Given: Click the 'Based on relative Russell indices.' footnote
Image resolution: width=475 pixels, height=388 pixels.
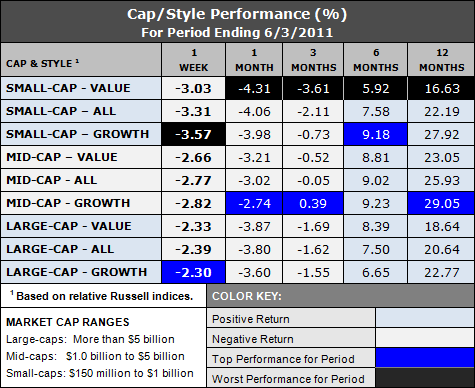Looking at the screenshot, I should pyautogui.click(x=101, y=296).
